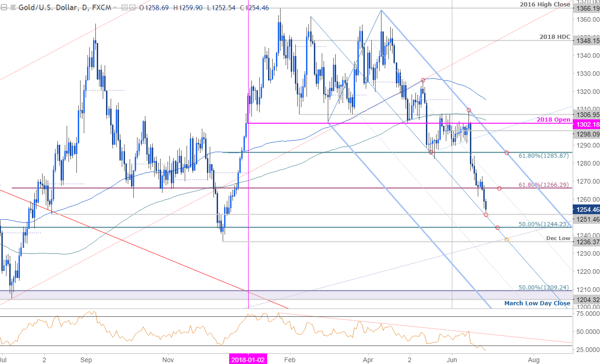Click the close value C1254.46
600x364 pixels.
click(x=254, y=8)
